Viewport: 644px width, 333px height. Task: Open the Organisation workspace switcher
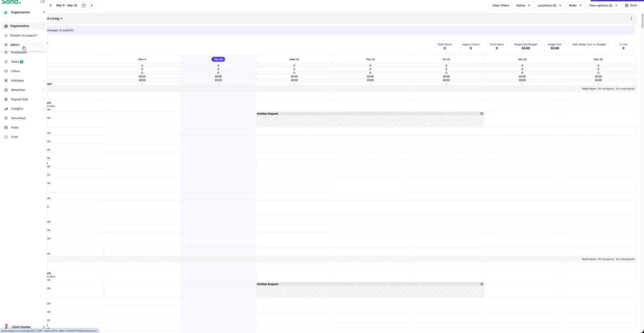pyautogui.click(x=24, y=12)
